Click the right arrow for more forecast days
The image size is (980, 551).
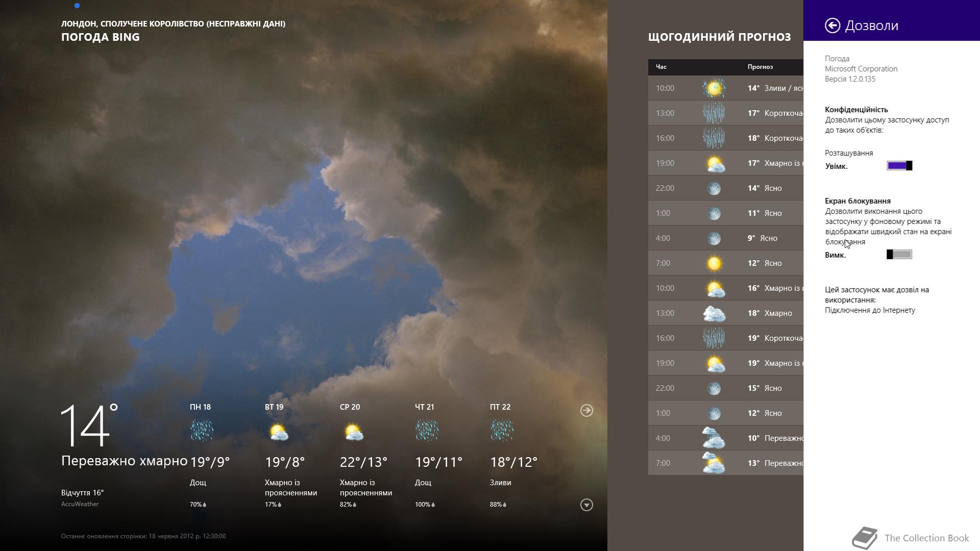(586, 410)
